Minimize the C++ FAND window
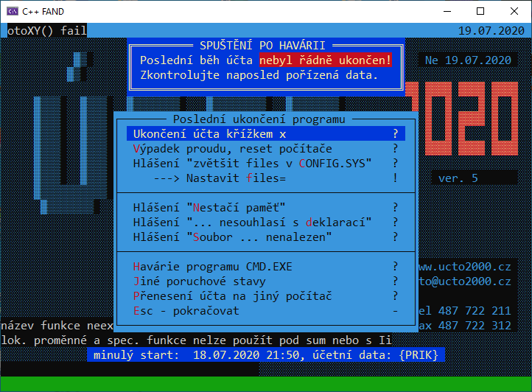Viewport: 532px width, 392px height. [446, 11]
